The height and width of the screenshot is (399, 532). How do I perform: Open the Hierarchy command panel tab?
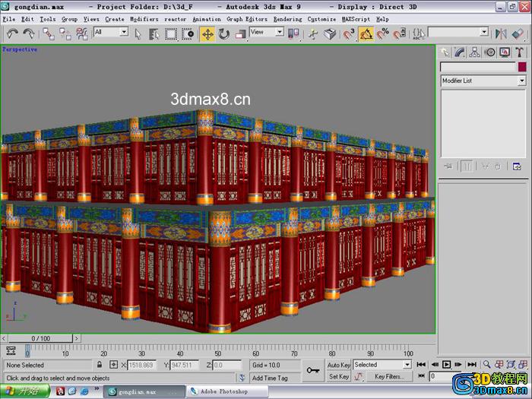pyautogui.click(x=474, y=52)
